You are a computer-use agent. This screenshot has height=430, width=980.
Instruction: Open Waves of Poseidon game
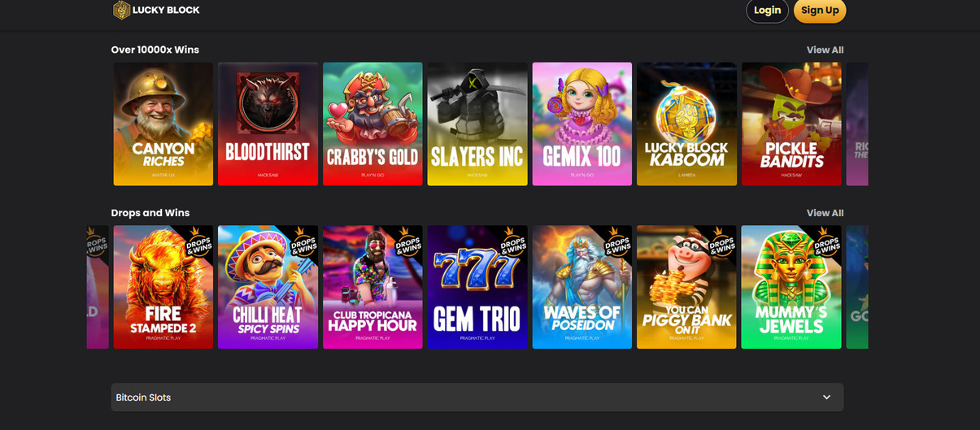[x=582, y=287]
